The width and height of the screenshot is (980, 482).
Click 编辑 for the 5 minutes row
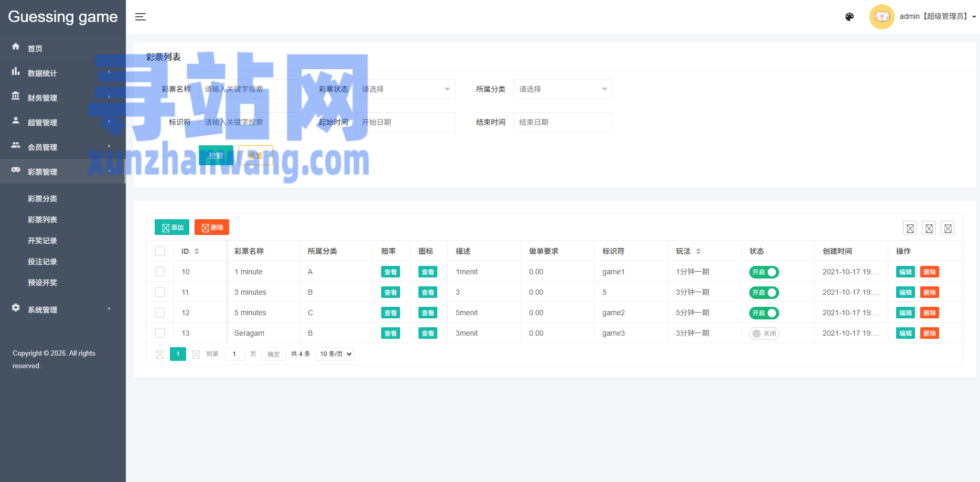coord(905,313)
